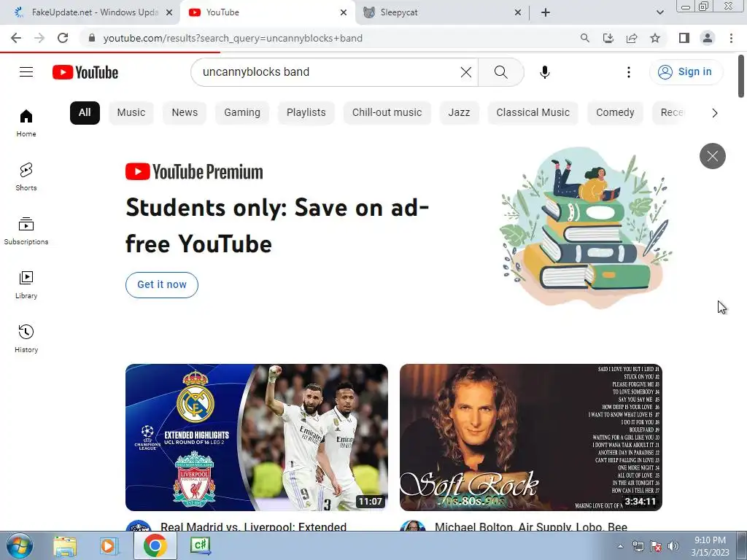The image size is (747, 560).
Task: Click the page vertical scrollbar thumb
Action: 741,76
